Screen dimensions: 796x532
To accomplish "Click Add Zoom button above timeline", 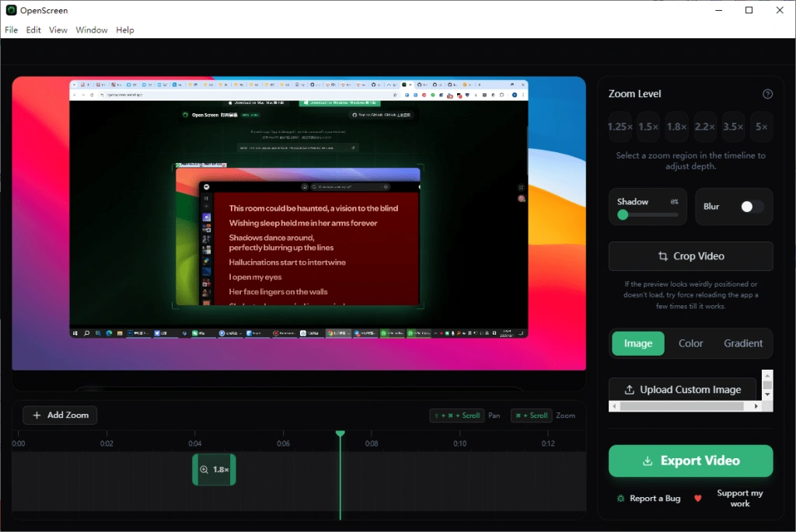I will (60, 416).
